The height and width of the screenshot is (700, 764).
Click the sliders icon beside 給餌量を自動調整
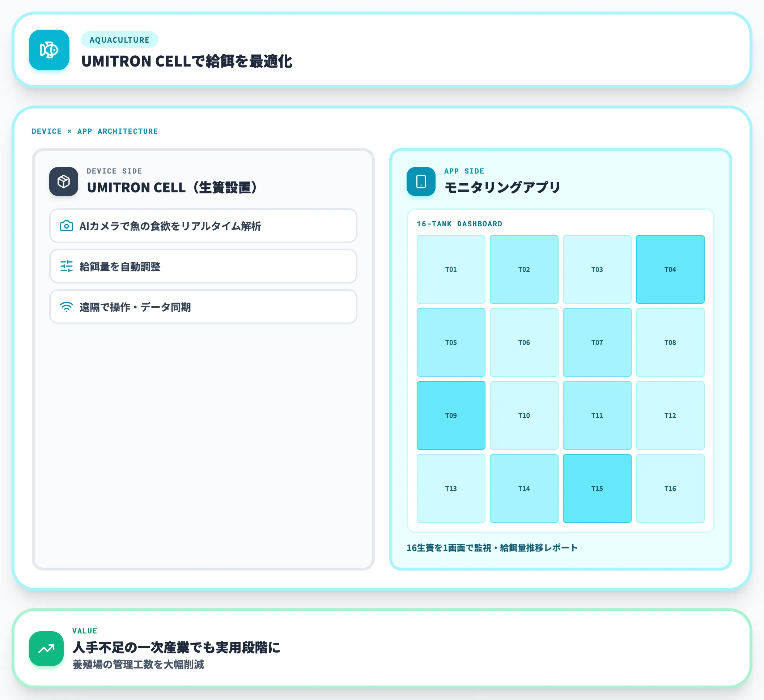66,266
